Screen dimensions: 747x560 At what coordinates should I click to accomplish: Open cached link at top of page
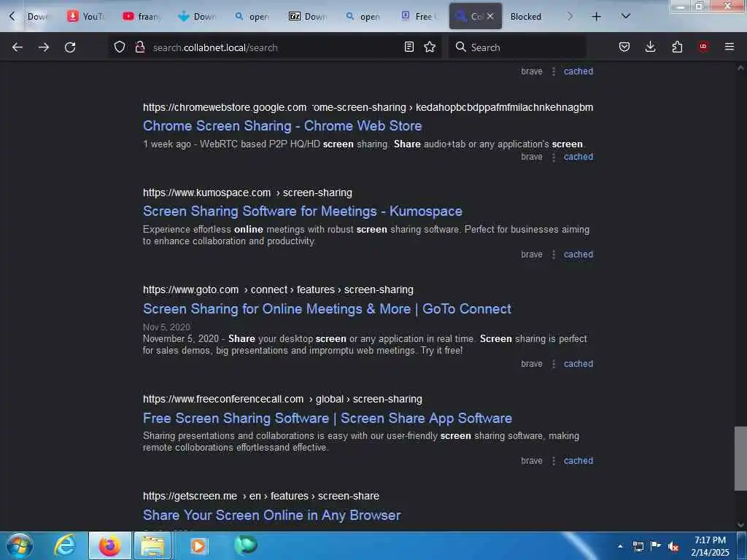click(578, 71)
